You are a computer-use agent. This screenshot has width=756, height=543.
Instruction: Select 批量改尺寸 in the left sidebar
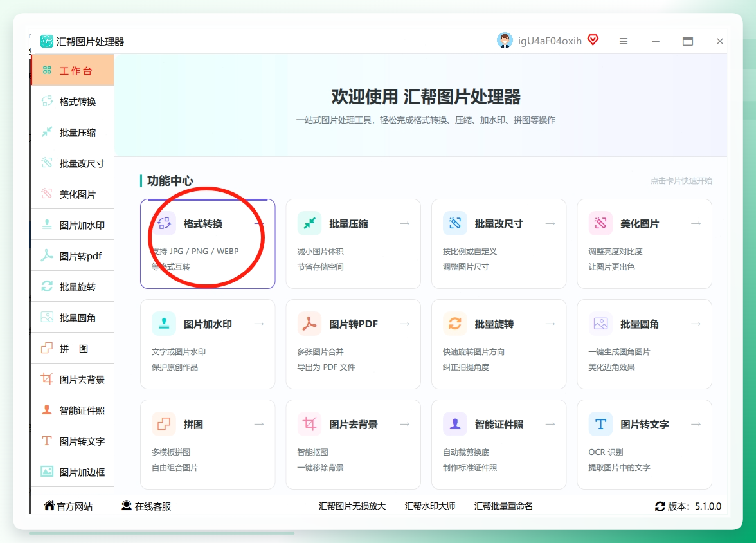click(73, 163)
